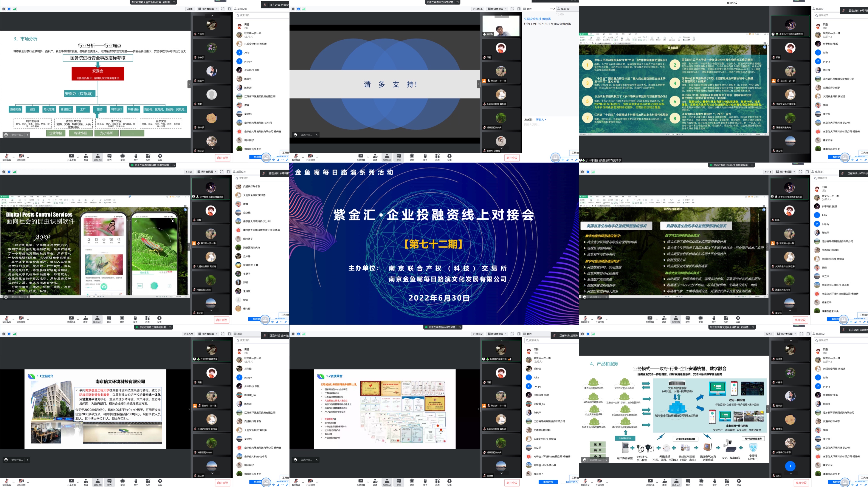Start recording in the 01:34:56 meeting window

[412, 157]
